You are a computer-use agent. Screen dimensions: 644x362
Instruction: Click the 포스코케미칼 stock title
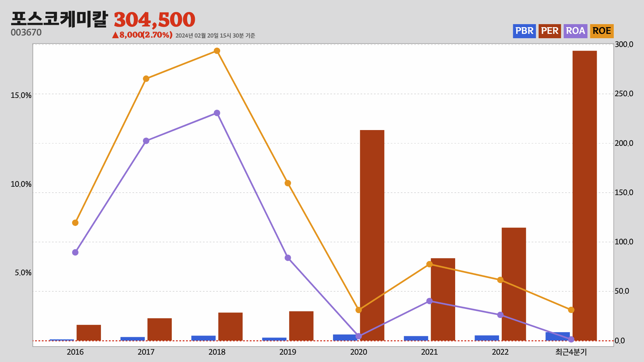point(59,19)
